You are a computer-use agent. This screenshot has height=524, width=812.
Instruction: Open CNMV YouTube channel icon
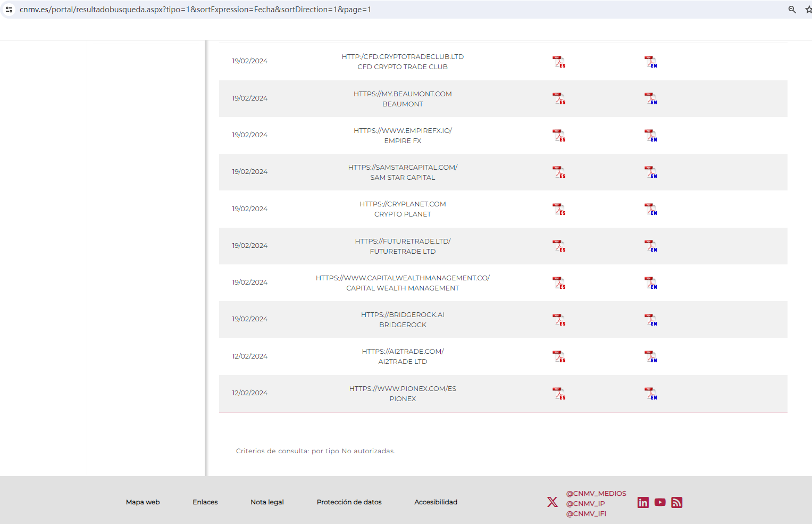coord(660,502)
